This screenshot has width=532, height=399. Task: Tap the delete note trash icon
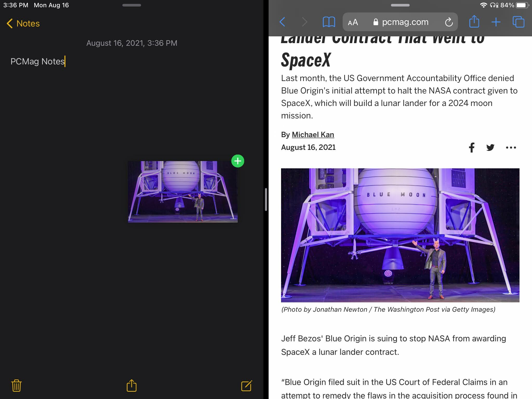point(17,385)
